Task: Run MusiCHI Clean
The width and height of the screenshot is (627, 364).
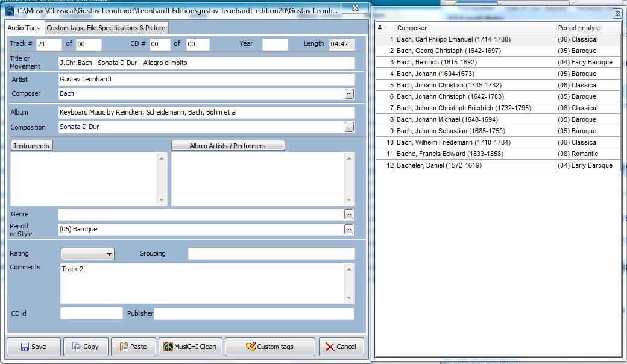Action: point(191,347)
